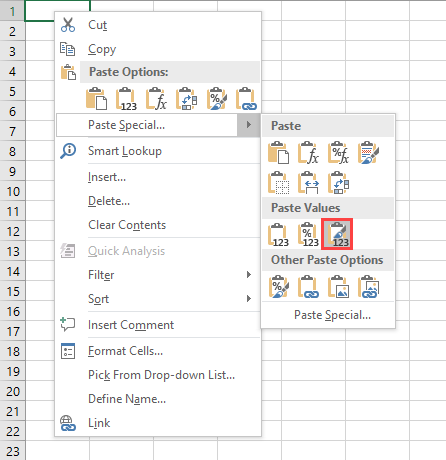Viewport: 446px width, 460px height.
Task: Choose Paste Formulas icon in submenu
Action: pos(308,153)
